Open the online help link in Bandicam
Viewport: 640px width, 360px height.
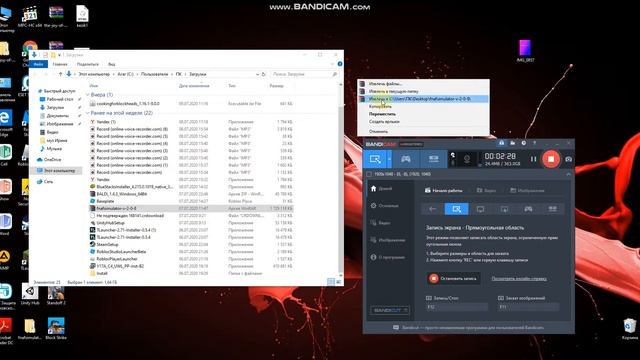519,279
